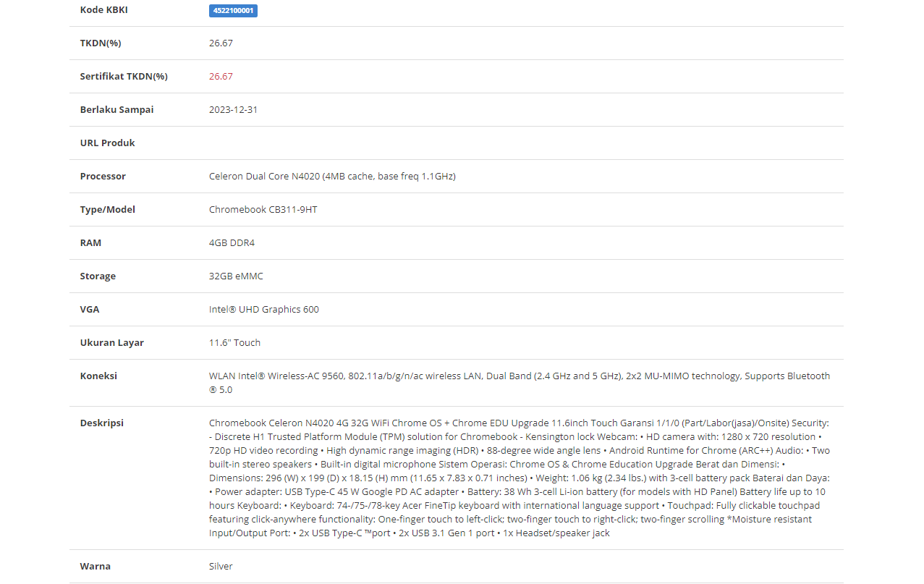This screenshot has height=584, width=924.
Task: Select the Celeron Dual Core N4020 processor text
Action: point(332,177)
